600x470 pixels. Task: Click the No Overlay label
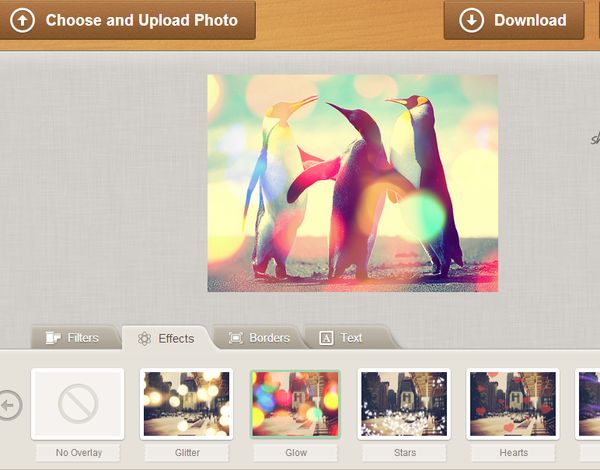coord(78,453)
